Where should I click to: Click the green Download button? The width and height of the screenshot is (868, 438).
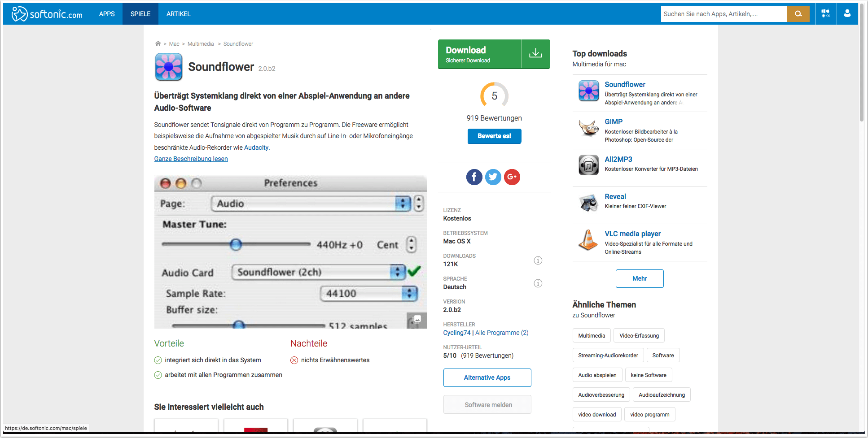[494, 54]
